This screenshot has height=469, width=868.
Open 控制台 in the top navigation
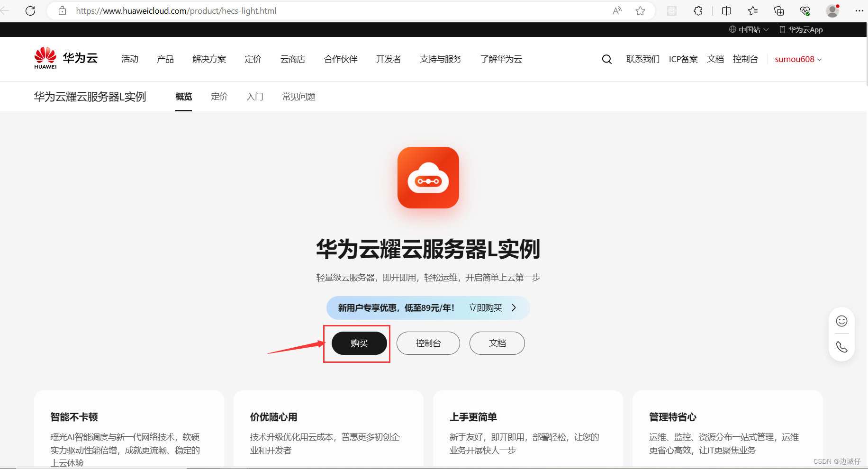tap(745, 59)
